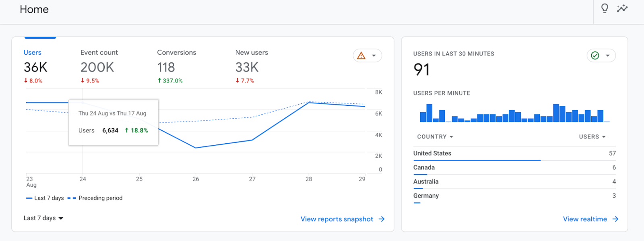Expand dropdown arrow beside warning icon
Screen dimensions: 644x241
point(374,56)
